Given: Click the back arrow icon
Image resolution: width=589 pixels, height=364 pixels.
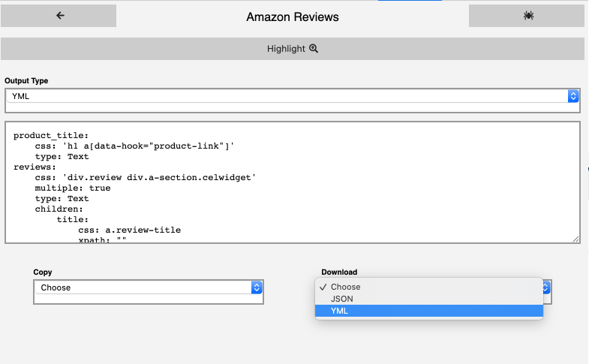Looking at the screenshot, I should 60,16.
